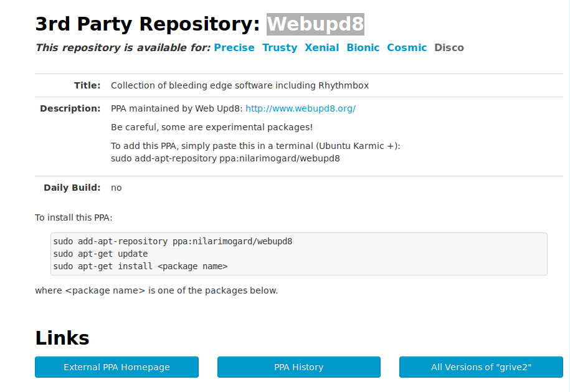The image size is (570, 392).
Task: Go to the Bionic release page
Action: click(363, 47)
